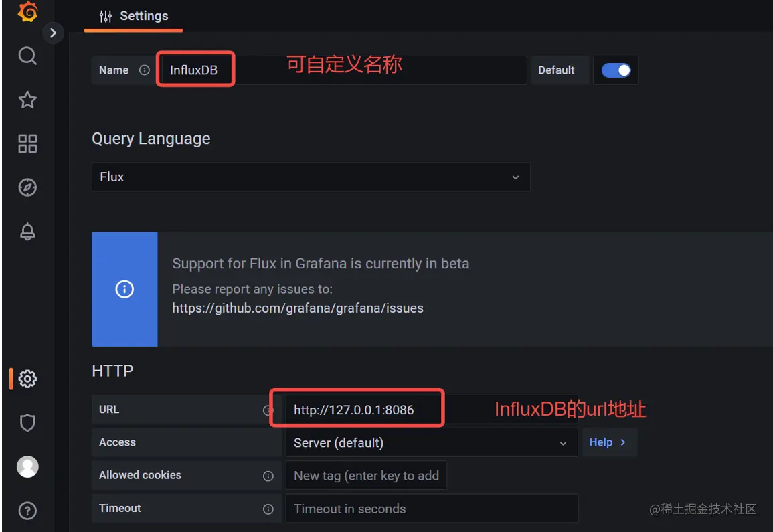
Task: Open the Server Admin shield icon
Action: coord(27,422)
